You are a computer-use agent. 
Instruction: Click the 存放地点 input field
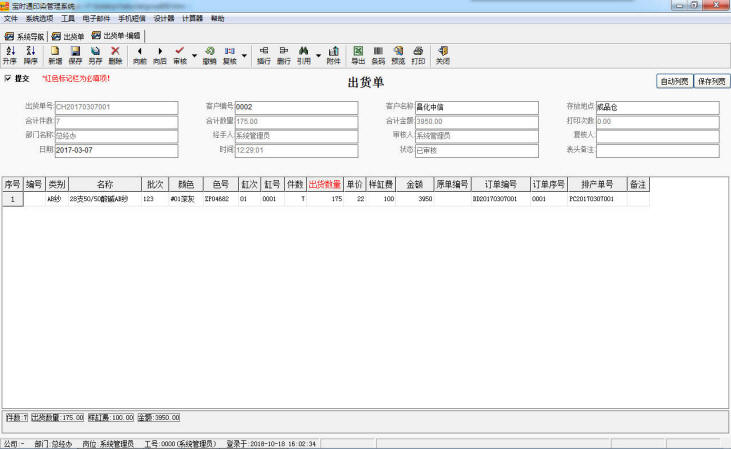pos(658,107)
